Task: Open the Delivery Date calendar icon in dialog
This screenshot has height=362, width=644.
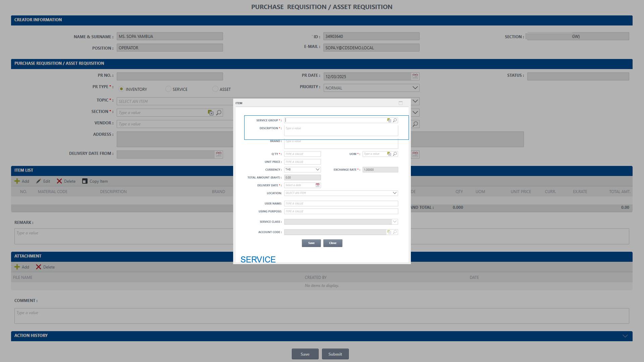Action: (x=317, y=185)
